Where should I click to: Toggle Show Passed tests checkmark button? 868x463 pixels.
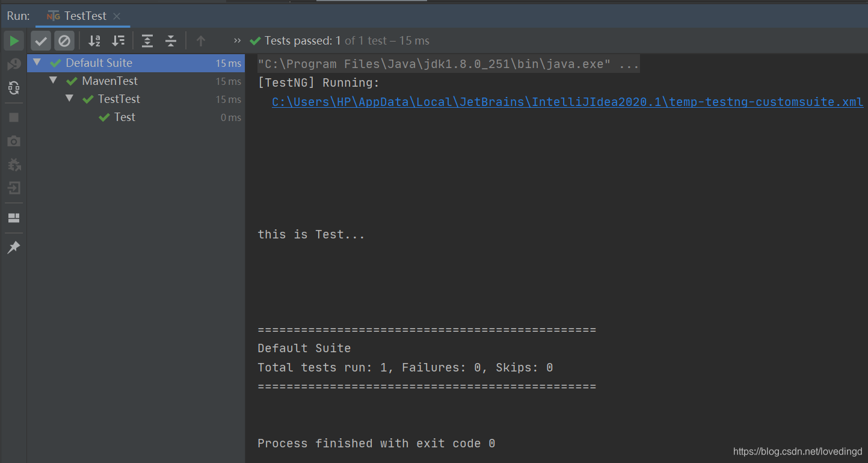41,41
